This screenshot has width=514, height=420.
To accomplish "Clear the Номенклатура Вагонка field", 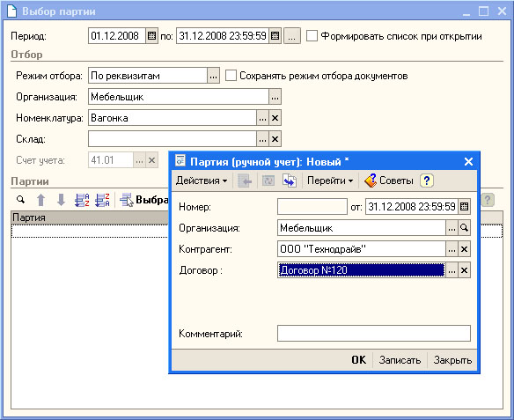I will [x=275, y=118].
